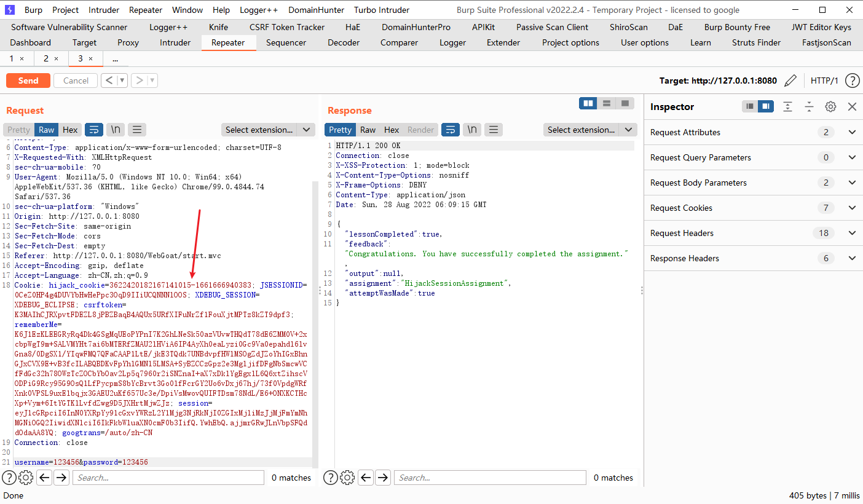863x504 pixels.
Task: Close Repeater tab 3
Action: 90,58
